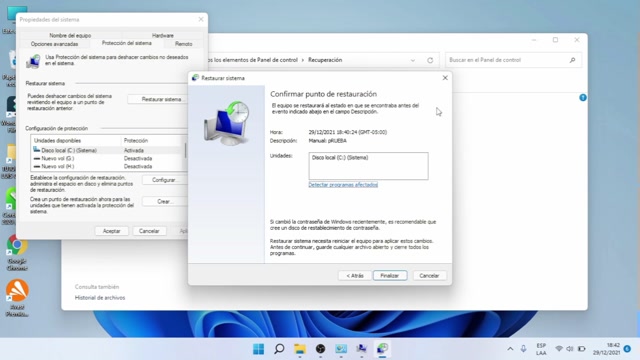Open the Control Panel taskbar icon

coord(341,349)
